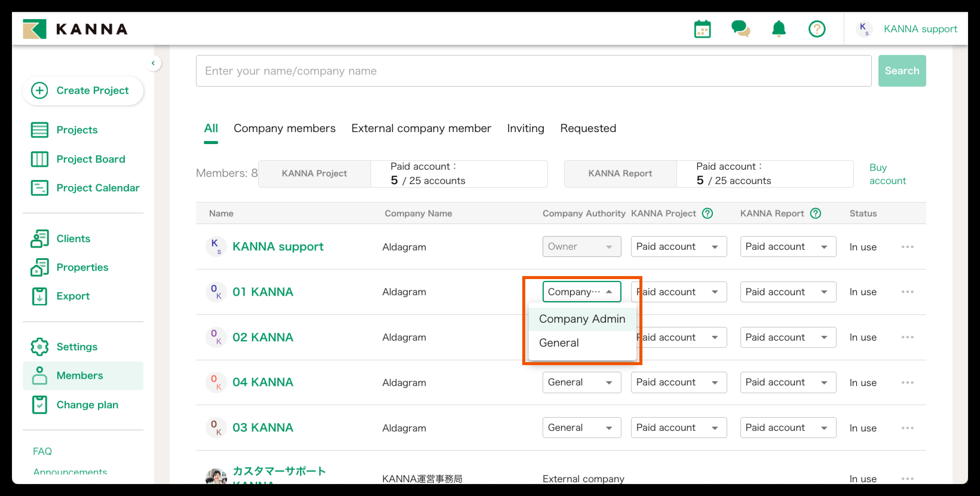Screen dimensions: 980x496
Task: Focus the name/company name search field
Action: pyautogui.click(x=533, y=71)
